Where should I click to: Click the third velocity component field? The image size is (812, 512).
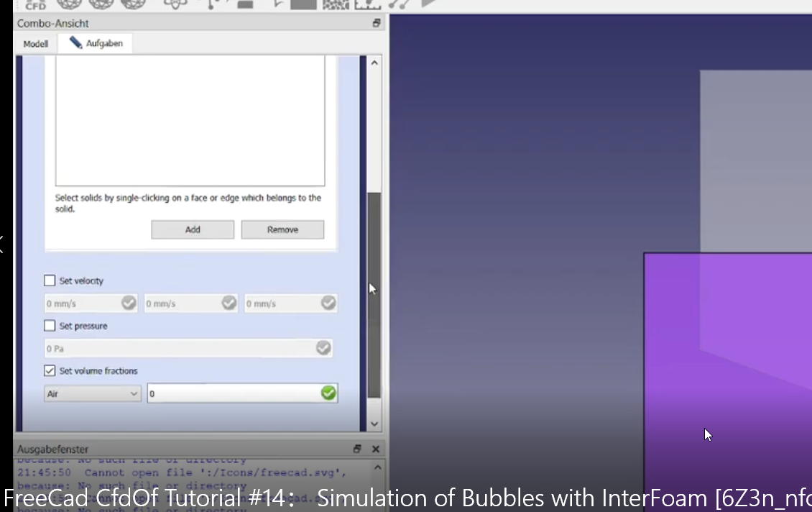tap(290, 303)
